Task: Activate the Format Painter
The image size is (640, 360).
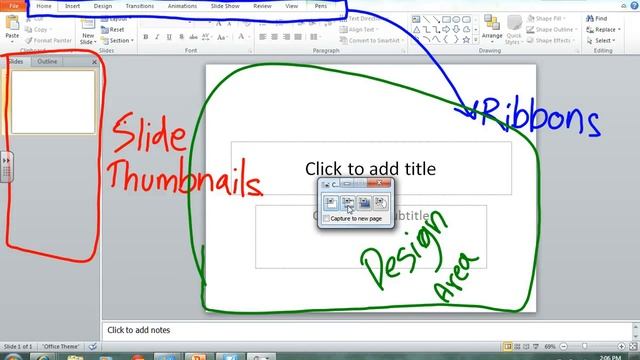Action: coord(48,40)
